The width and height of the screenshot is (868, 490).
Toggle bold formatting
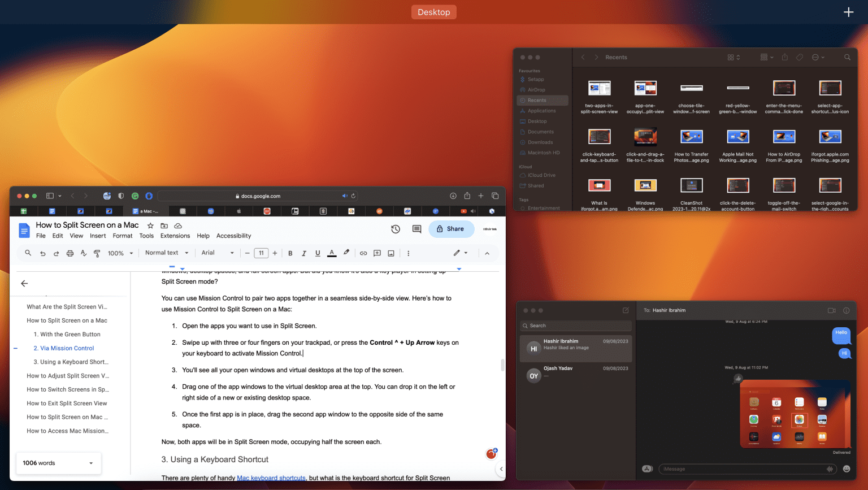(x=290, y=253)
